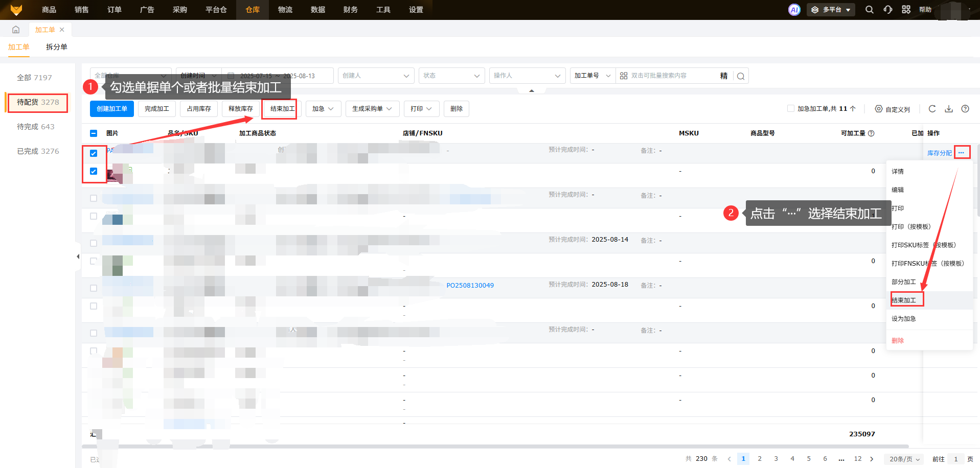Image resolution: width=980 pixels, height=468 pixels.
Task: Switch to the 拆分单 tab
Action: 57,47
